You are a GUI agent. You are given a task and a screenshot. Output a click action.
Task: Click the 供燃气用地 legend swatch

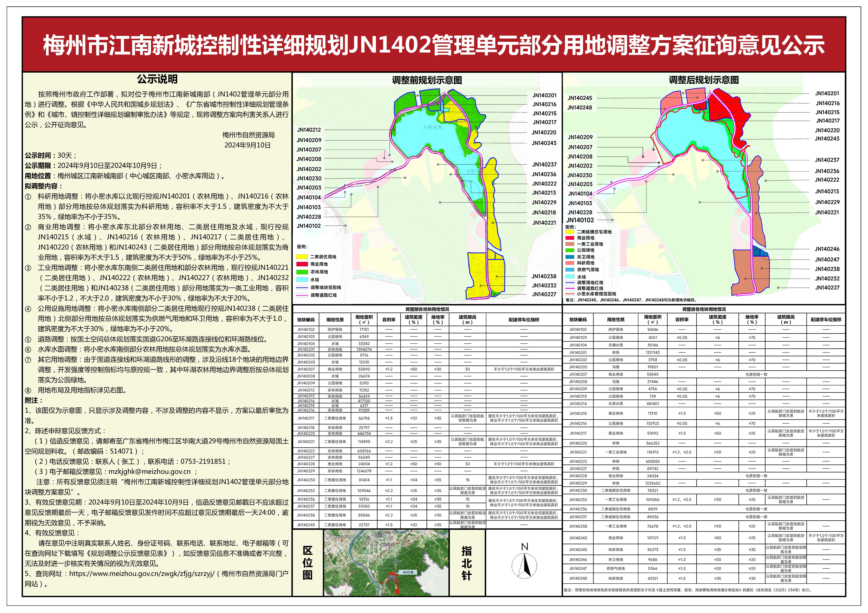click(x=570, y=270)
